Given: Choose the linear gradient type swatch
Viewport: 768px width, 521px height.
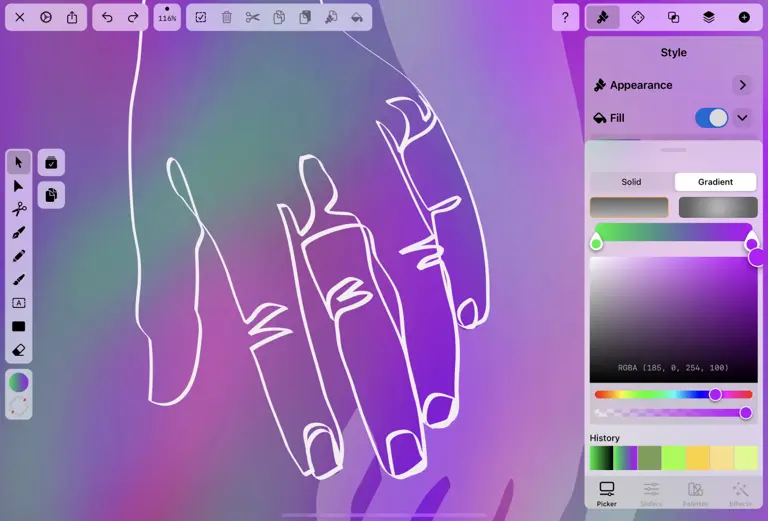Looking at the screenshot, I should [x=629, y=207].
